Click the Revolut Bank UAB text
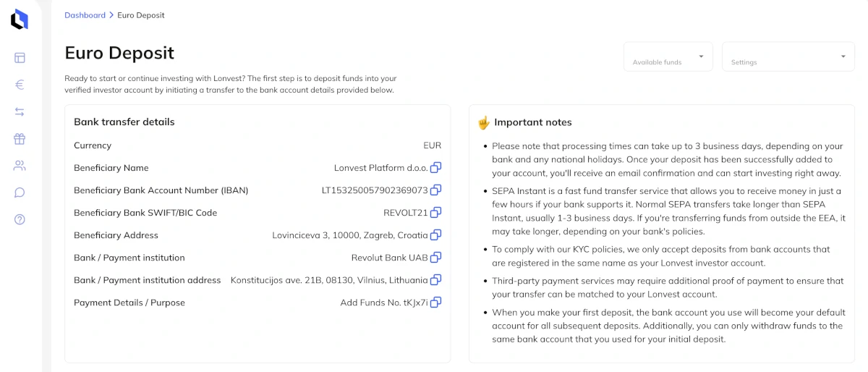 (390, 258)
